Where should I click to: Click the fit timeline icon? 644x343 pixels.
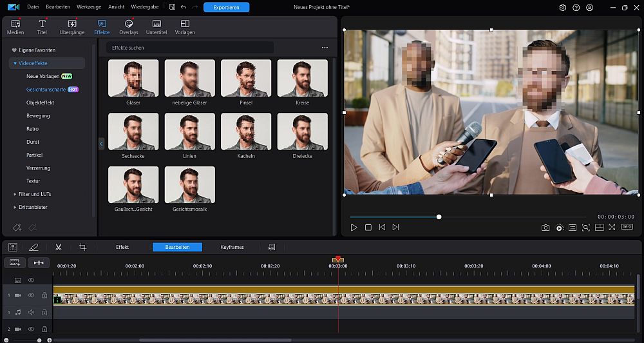click(x=39, y=262)
